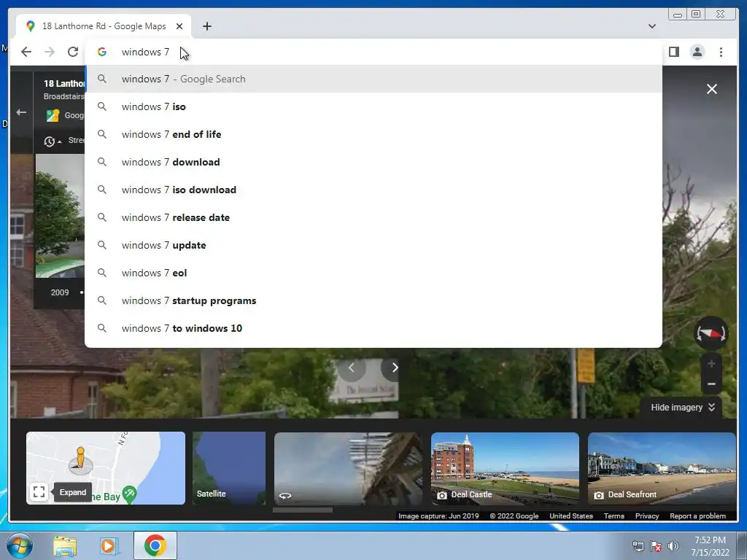The height and width of the screenshot is (560, 747).
Task: Open the tab search dropdown arrow
Action: pyautogui.click(x=652, y=26)
